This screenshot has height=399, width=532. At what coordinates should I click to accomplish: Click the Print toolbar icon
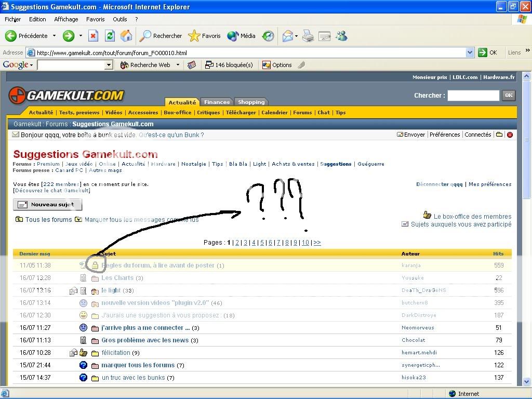308,36
